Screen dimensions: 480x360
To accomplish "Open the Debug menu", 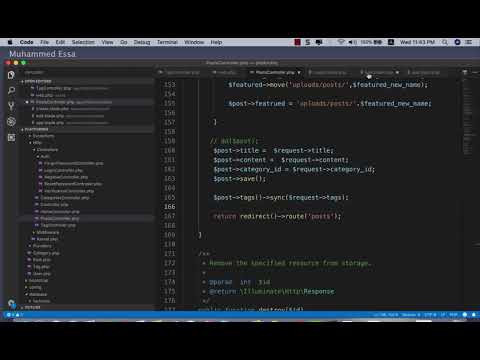I will [142, 42].
